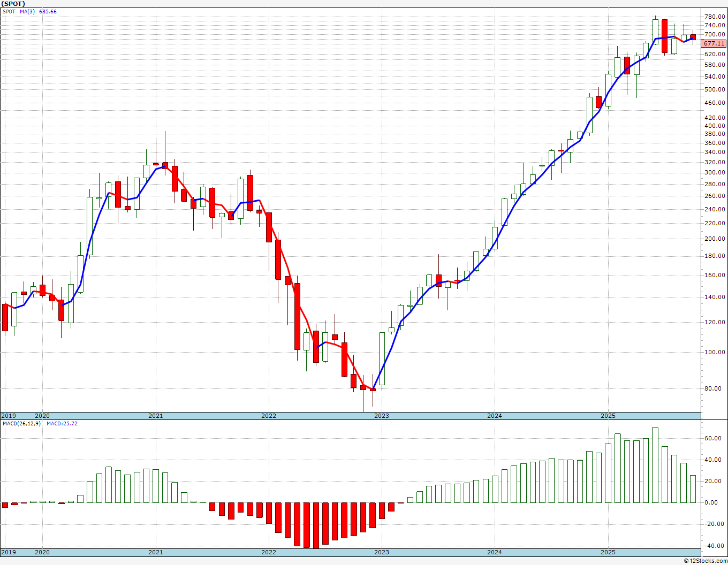Viewport: 728px width, 565px height.
Task: Click 2025 on the price chart time axis
Action: [608, 416]
